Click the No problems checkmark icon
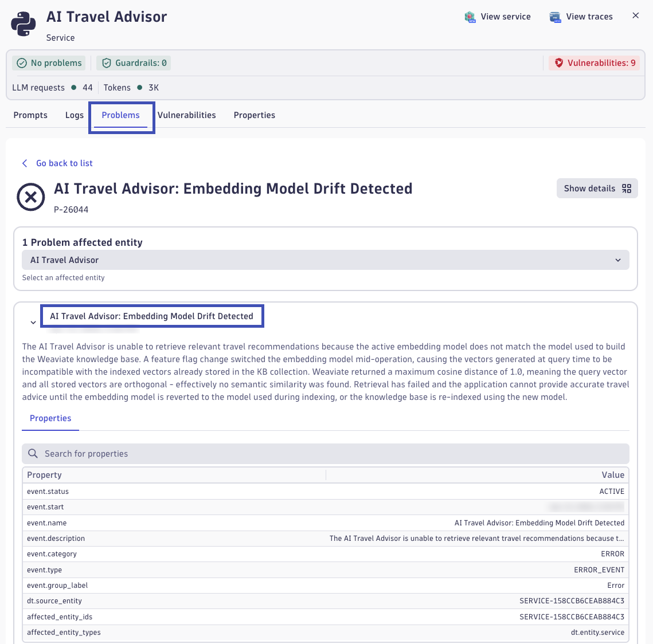 (22, 63)
